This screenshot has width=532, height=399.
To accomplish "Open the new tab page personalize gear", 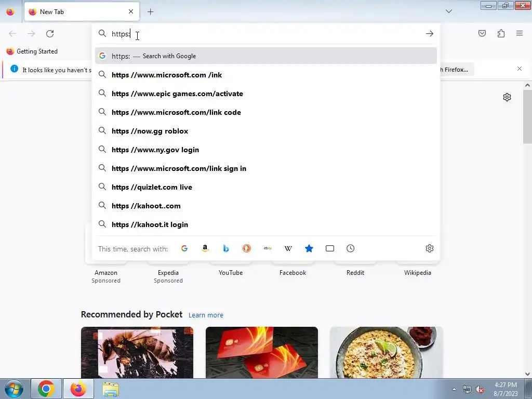I will point(507,97).
